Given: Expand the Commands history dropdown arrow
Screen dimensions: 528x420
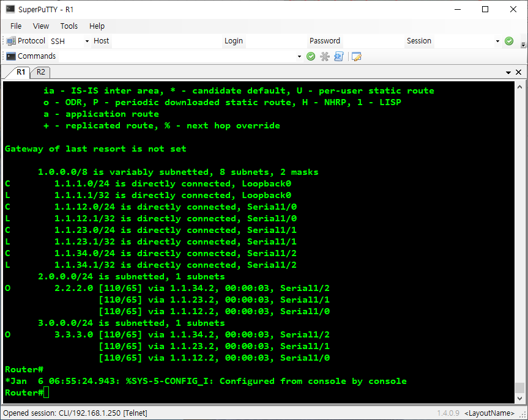Looking at the screenshot, I should pyautogui.click(x=299, y=56).
